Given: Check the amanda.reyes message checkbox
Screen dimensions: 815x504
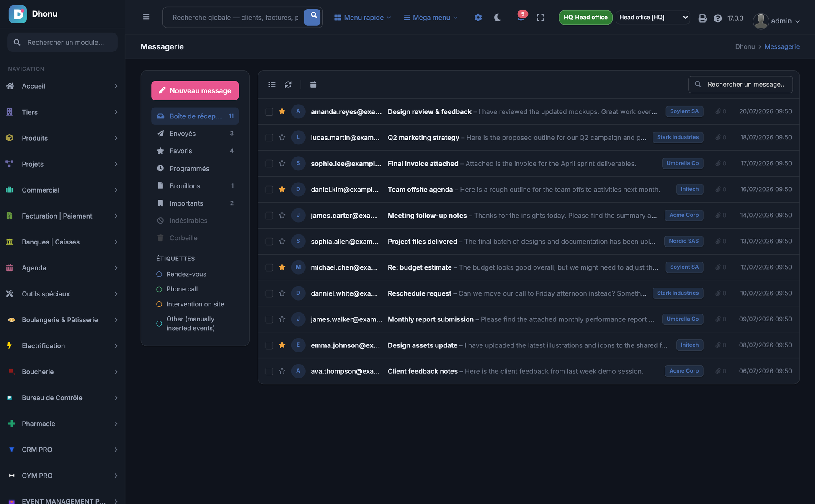Looking at the screenshot, I should pyautogui.click(x=269, y=112).
